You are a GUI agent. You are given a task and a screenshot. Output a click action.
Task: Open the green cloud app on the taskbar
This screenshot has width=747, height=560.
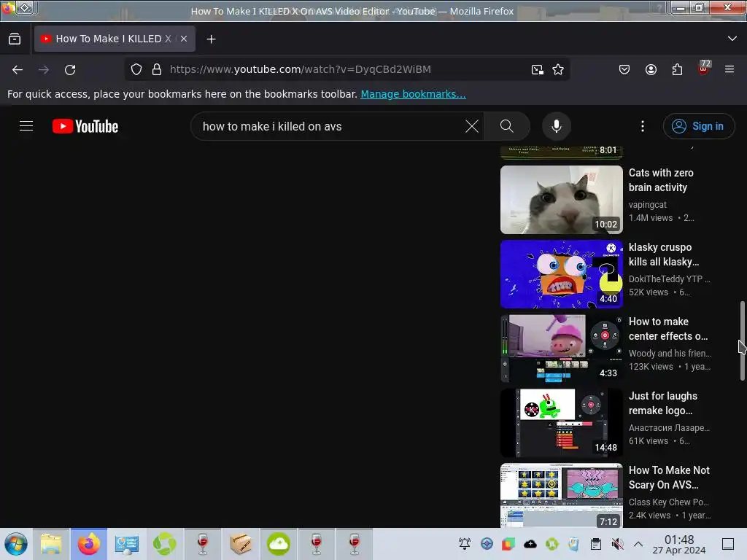click(x=279, y=544)
